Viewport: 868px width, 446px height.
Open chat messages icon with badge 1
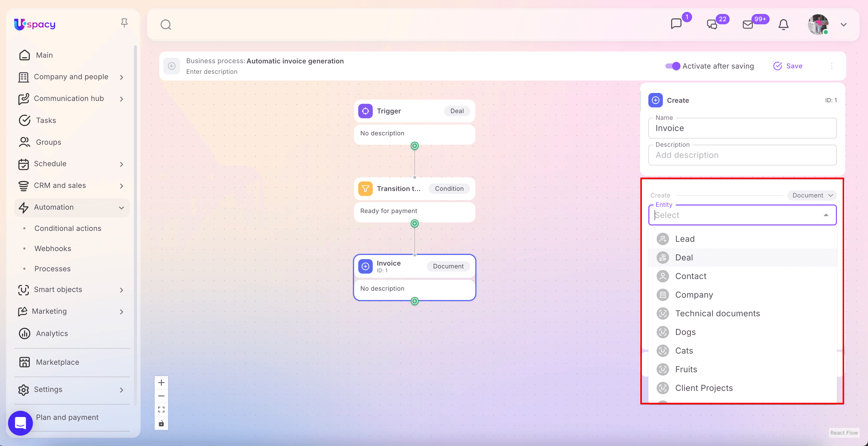[x=676, y=24]
